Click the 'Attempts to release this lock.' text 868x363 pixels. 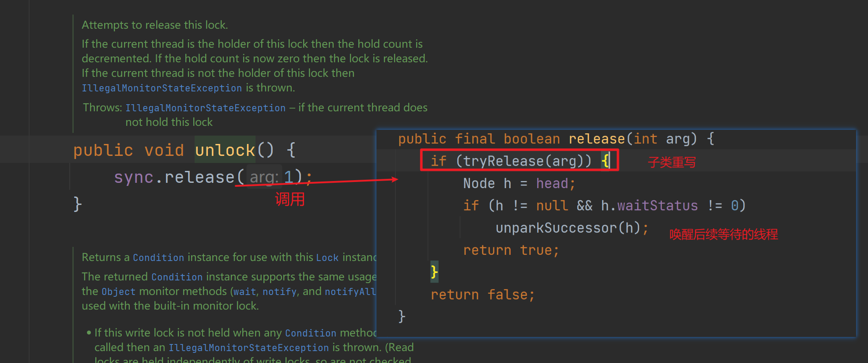click(x=155, y=25)
